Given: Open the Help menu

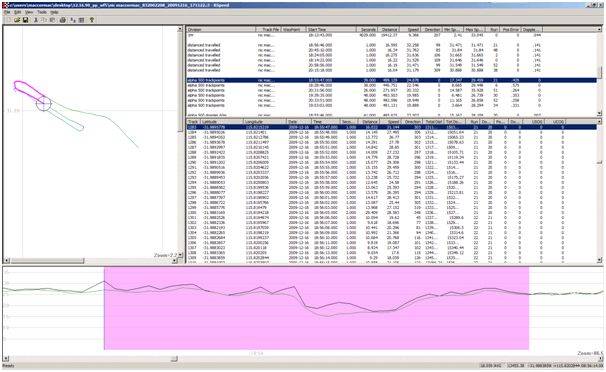Looking at the screenshot, I should (x=54, y=12).
